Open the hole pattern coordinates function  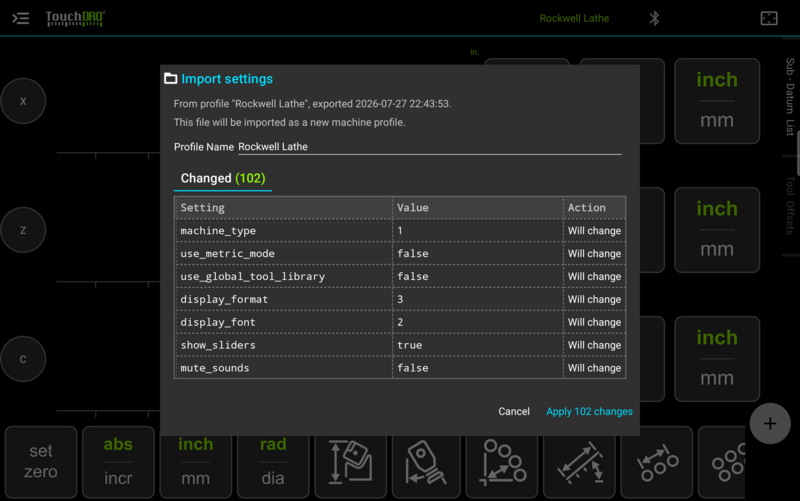[x=502, y=462]
